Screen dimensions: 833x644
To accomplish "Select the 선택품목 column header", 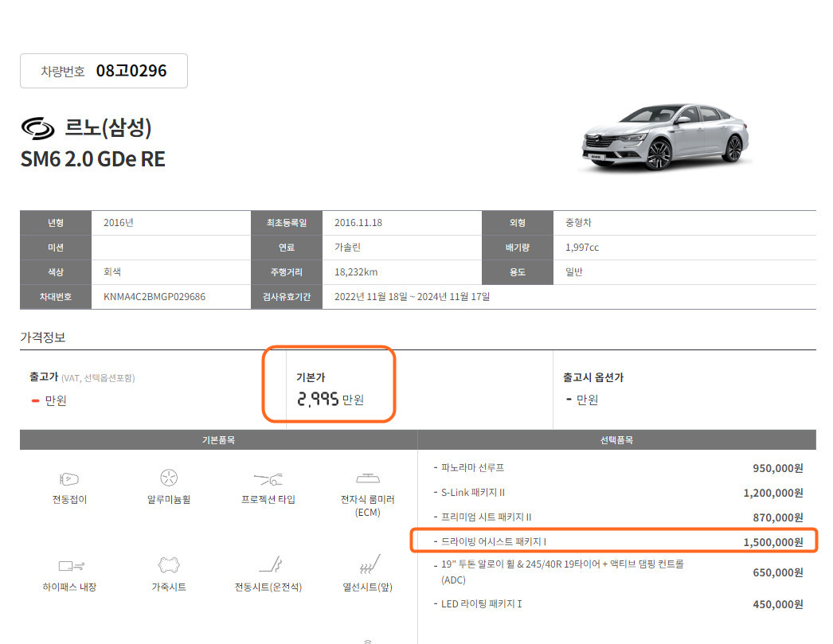I will pyautogui.click(x=616, y=440).
